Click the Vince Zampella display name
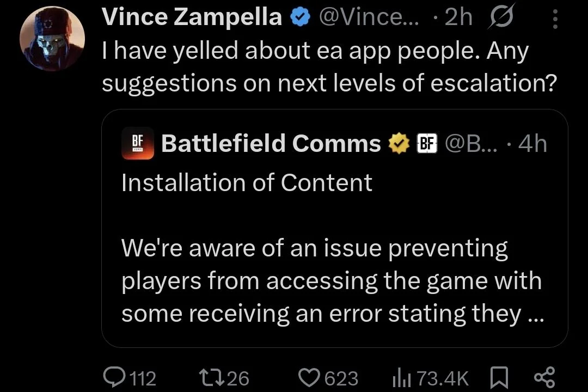The width and height of the screenshot is (588, 392). pos(192,17)
